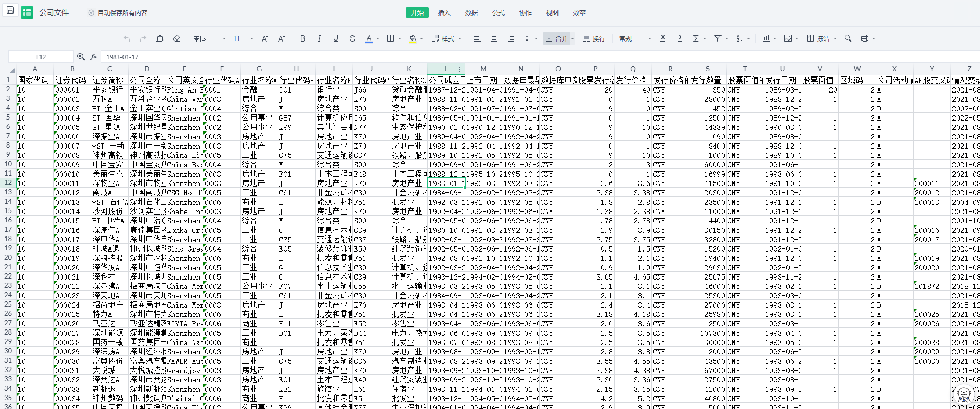The width and height of the screenshot is (980, 409).
Task: Toggle underline formatting
Action: coord(336,38)
